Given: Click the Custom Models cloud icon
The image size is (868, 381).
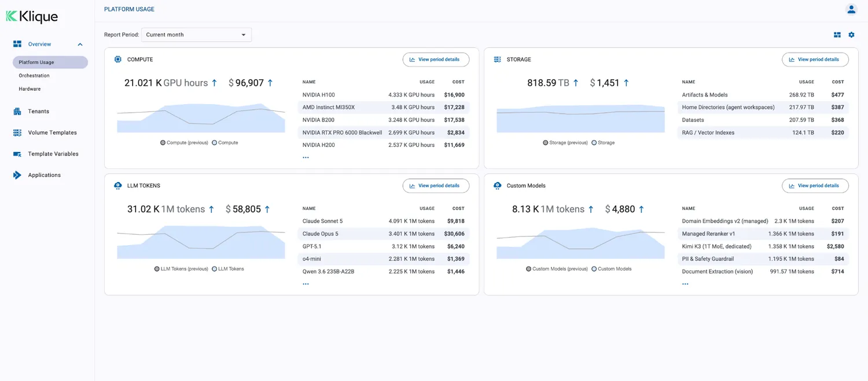Looking at the screenshot, I should pyautogui.click(x=497, y=186).
